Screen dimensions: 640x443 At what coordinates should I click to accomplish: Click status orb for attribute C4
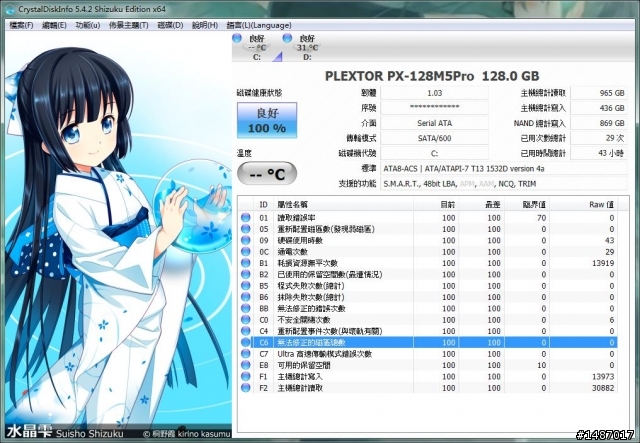[x=245, y=331]
